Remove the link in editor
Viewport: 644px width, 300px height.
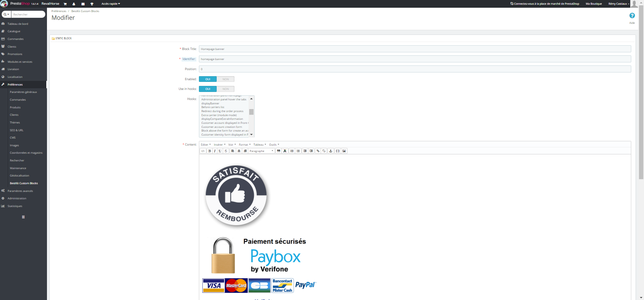324,151
